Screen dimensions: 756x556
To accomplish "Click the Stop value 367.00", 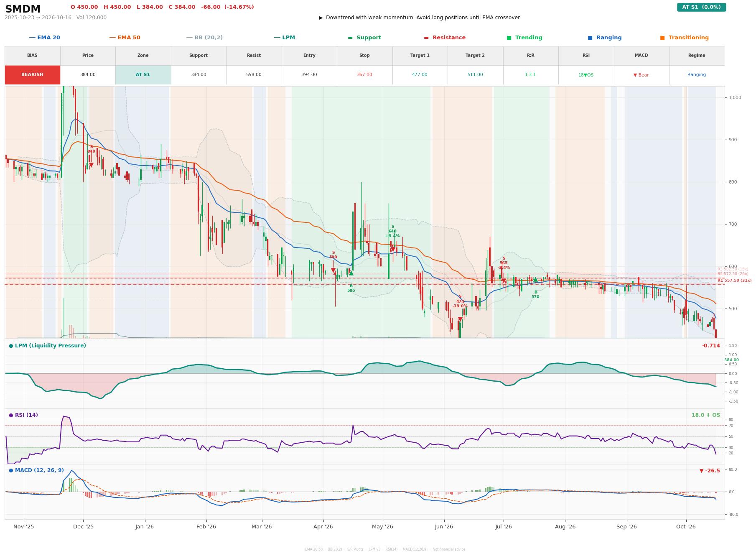I will pyautogui.click(x=364, y=75).
